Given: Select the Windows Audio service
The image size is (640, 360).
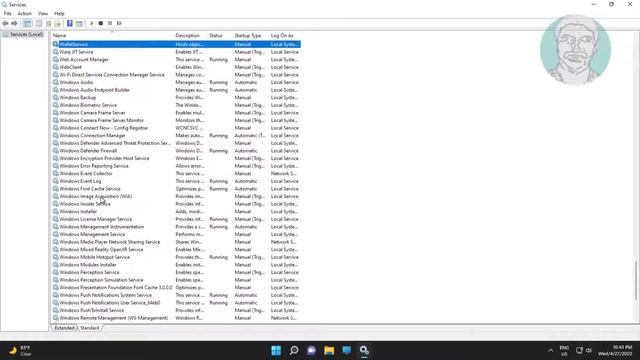Looking at the screenshot, I should (x=176, y=82).
